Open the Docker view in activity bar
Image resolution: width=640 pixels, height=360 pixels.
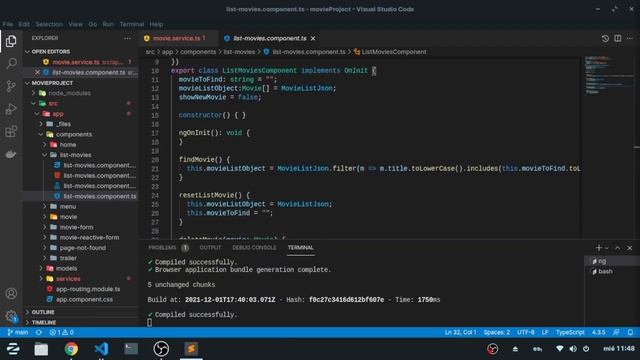(11, 154)
